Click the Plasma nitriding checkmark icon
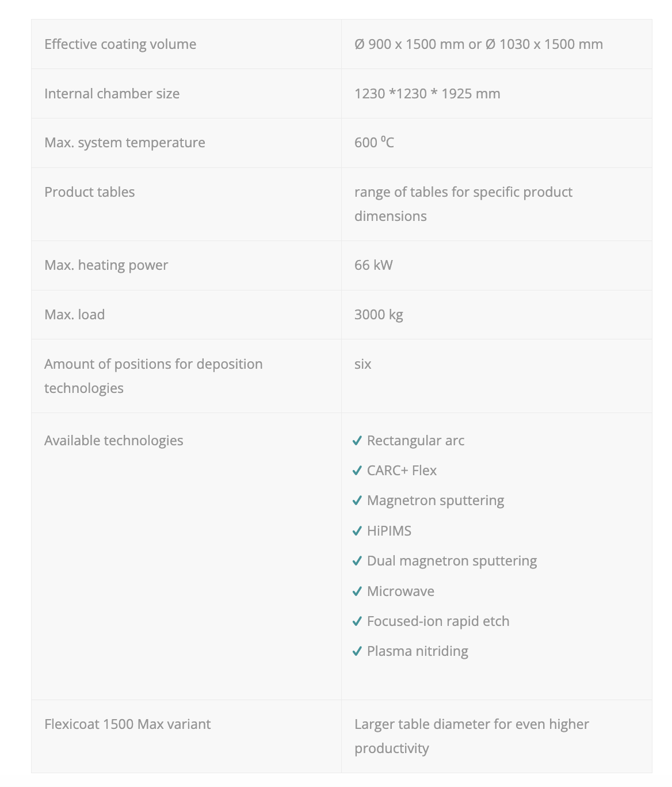Image resolution: width=672 pixels, height=787 pixels. click(x=357, y=652)
